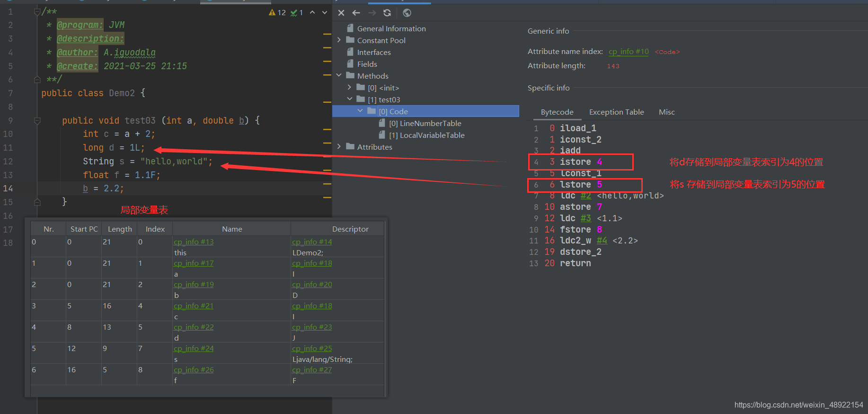Open the cp_info #10 attribute name link
Viewport: 868px width, 414px height.
[629, 52]
